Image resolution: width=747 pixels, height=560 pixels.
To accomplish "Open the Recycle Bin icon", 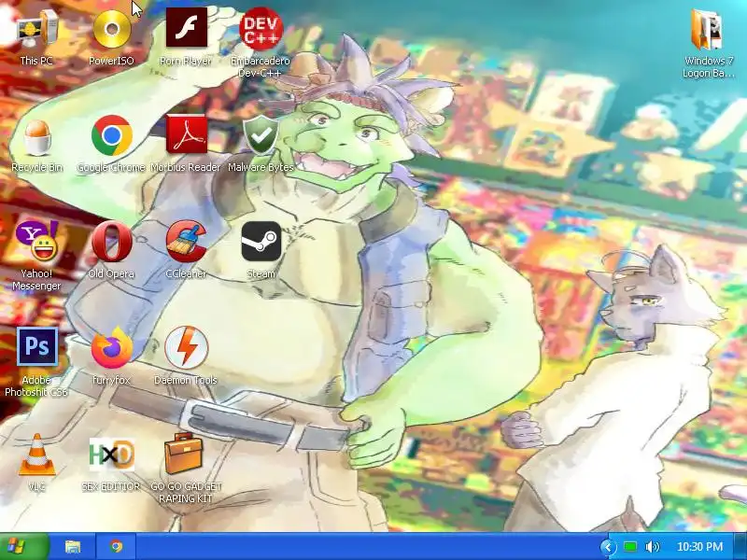I will [x=37, y=137].
